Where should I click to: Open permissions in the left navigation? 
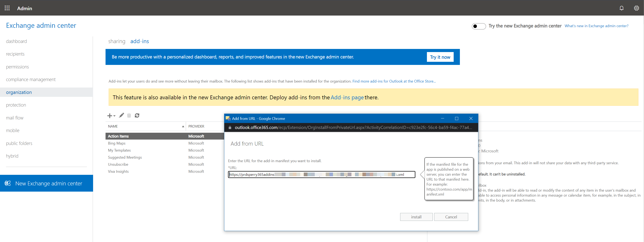17,67
